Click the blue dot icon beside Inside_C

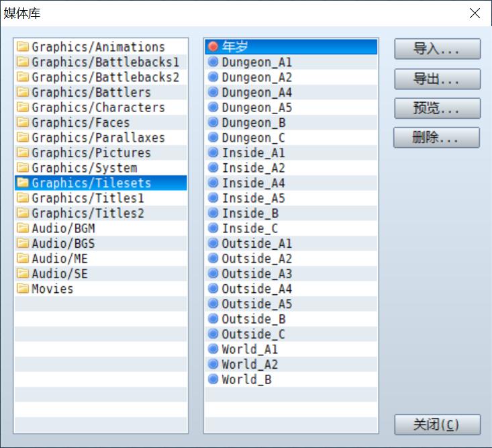tap(213, 228)
